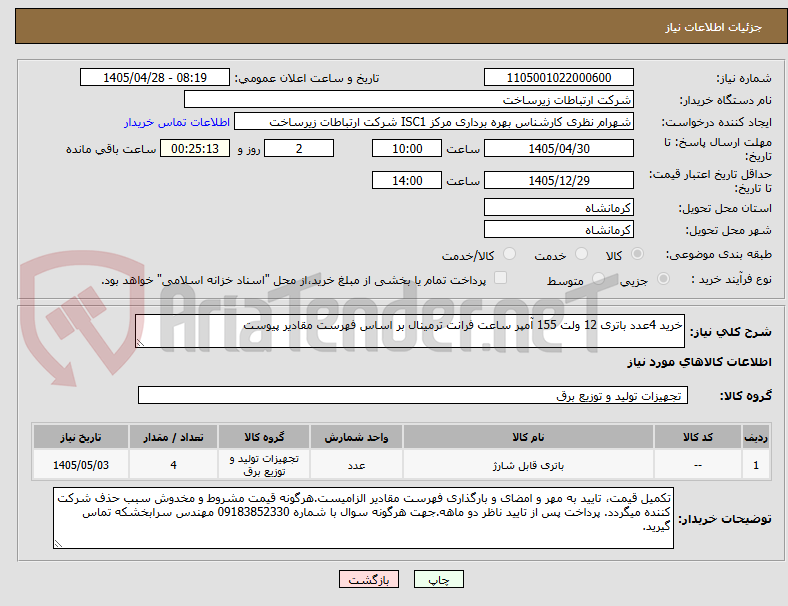The width and height of the screenshot is (788, 606).
Task: Click the باتری قابل شارژ item cell
Action: click(528, 465)
